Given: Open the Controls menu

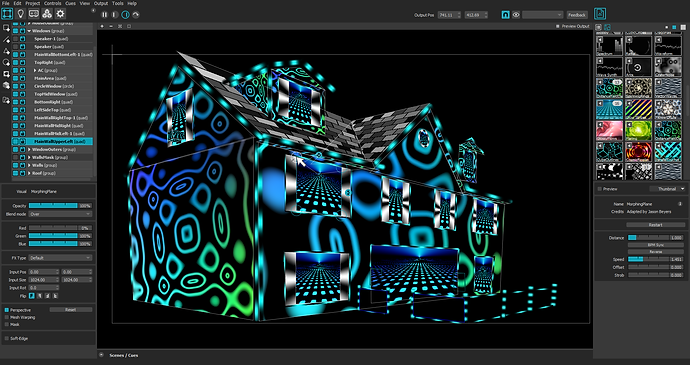Looking at the screenshot, I should click(53, 3).
